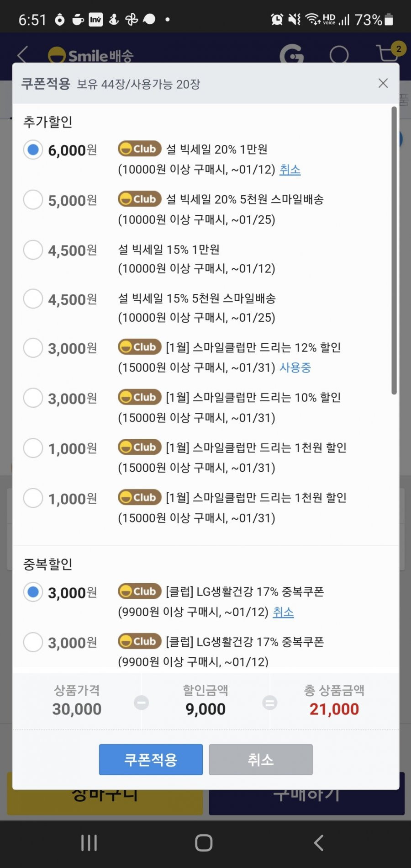This screenshot has height=868, width=411.
Task: Tap the Android home button
Action: click(x=204, y=842)
